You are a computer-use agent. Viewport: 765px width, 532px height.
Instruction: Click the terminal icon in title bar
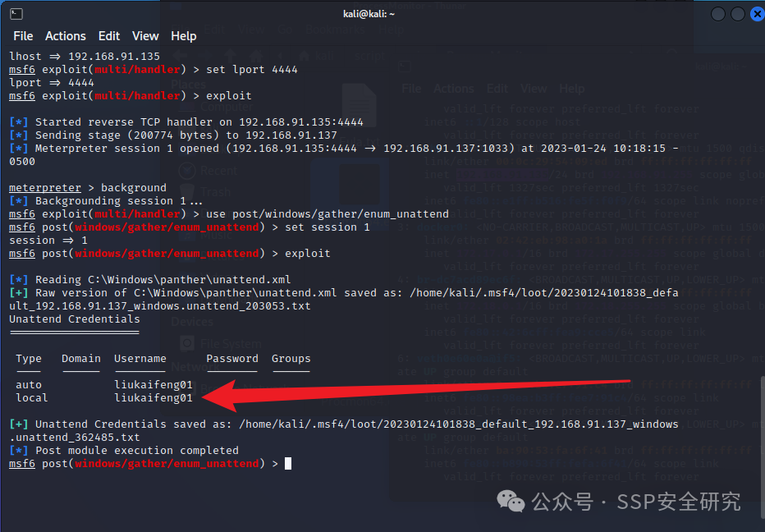click(x=16, y=14)
